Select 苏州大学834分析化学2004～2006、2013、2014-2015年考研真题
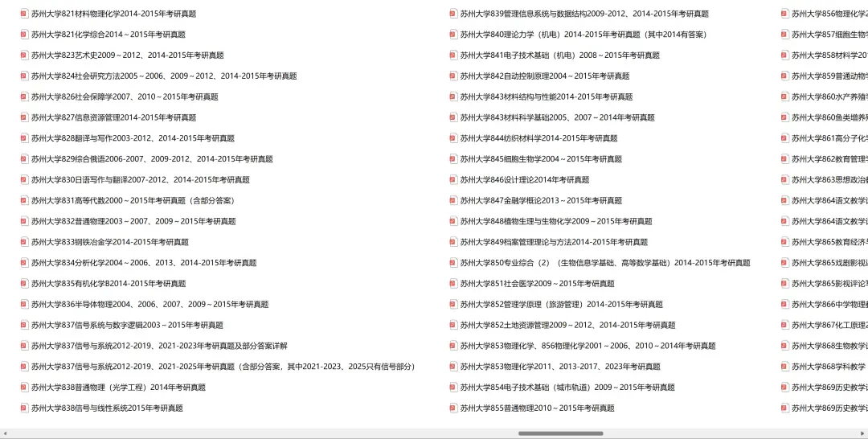 [144, 262]
